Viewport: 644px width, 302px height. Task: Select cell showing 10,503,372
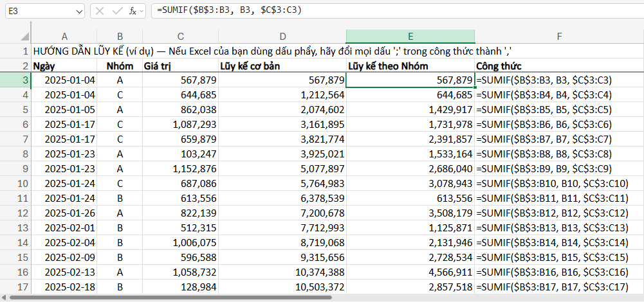click(282, 287)
